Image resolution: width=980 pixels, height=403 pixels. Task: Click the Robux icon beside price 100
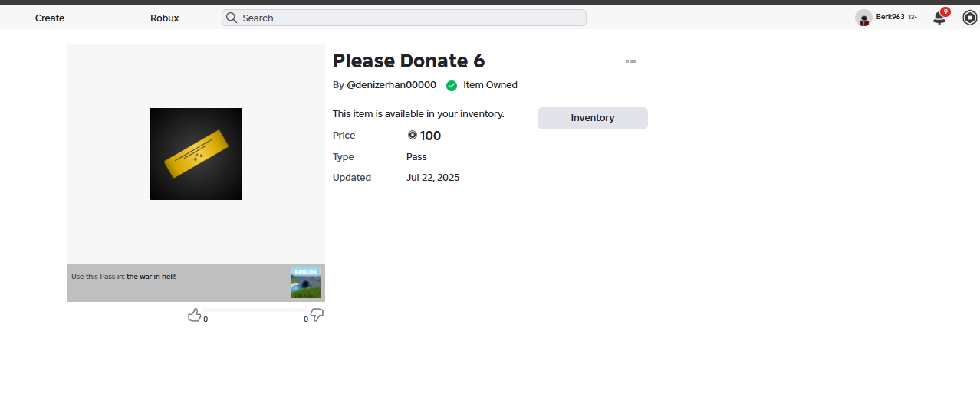click(413, 136)
